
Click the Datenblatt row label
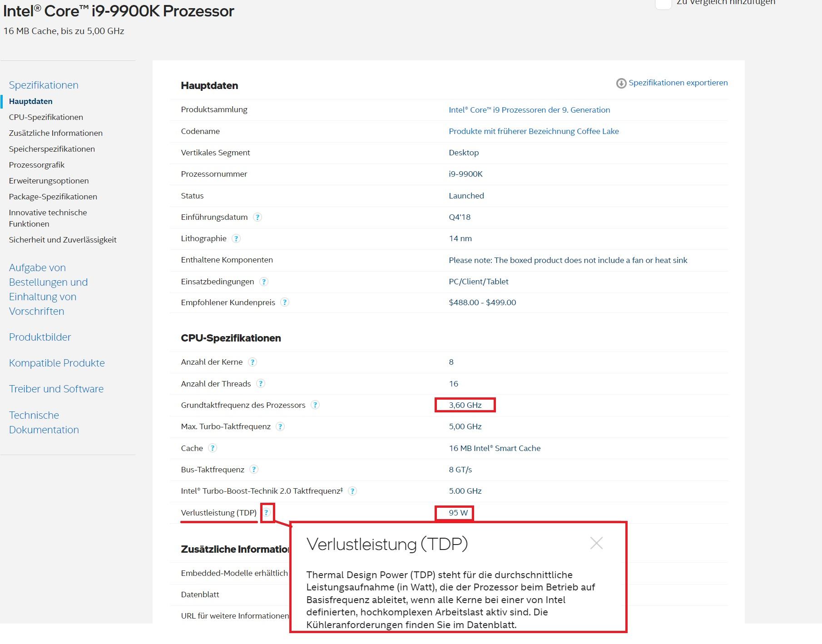(200, 594)
